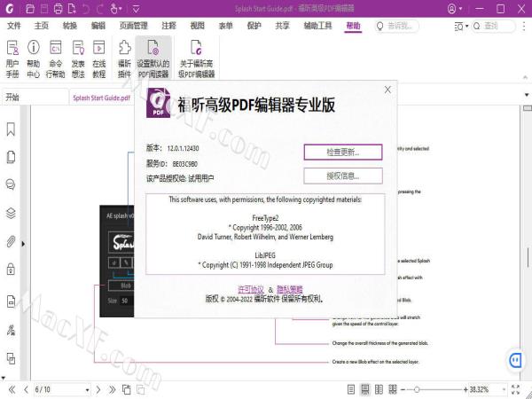The image size is (532, 399).
Task: Click the print icon in title bar
Action: click(x=58, y=9)
